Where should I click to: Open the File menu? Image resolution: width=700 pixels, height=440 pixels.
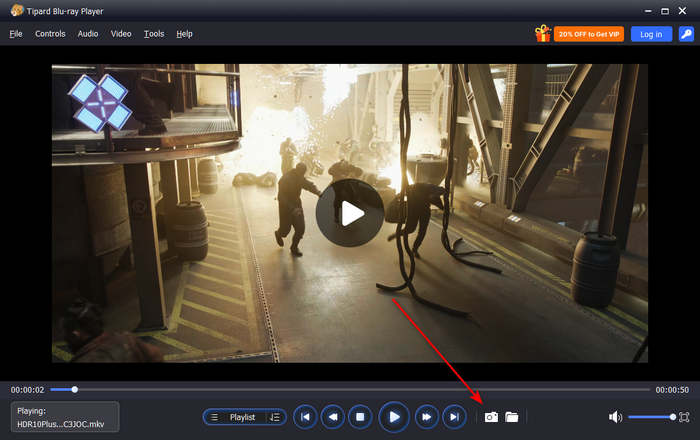click(16, 34)
